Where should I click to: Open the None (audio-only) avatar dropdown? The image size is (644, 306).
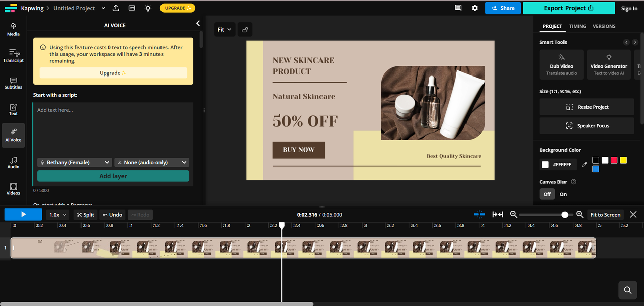click(x=151, y=162)
